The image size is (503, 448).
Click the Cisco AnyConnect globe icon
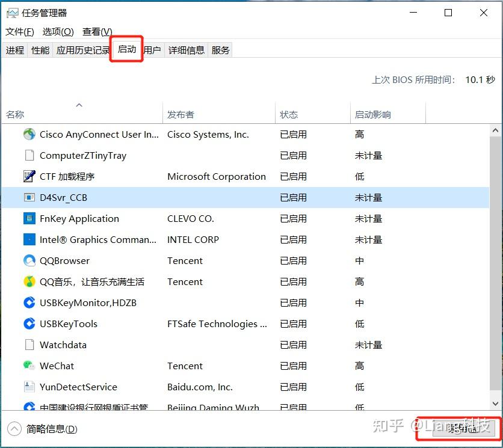pos(29,134)
